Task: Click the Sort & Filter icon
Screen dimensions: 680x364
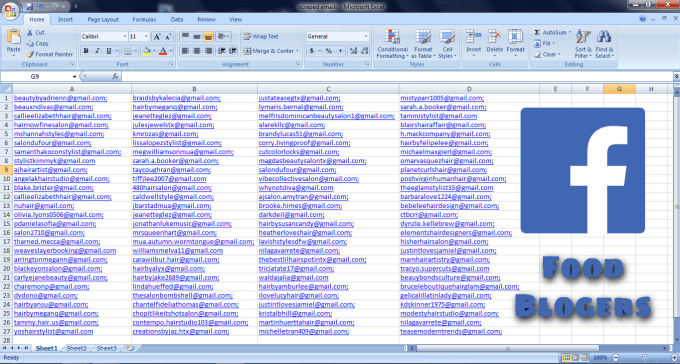Action: pos(583,44)
